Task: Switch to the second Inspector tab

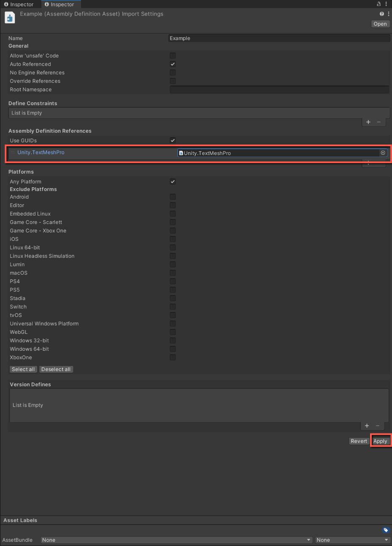Action: point(60,4)
